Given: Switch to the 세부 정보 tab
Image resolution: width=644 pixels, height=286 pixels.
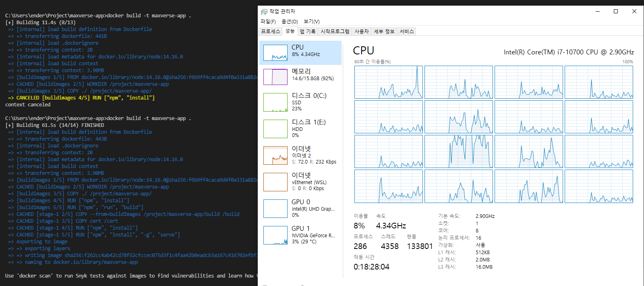Looking at the screenshot, I should tap(384, 31).
